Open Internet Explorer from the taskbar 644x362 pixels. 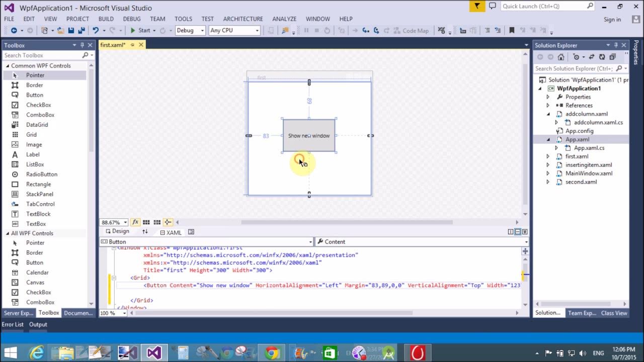36,353
